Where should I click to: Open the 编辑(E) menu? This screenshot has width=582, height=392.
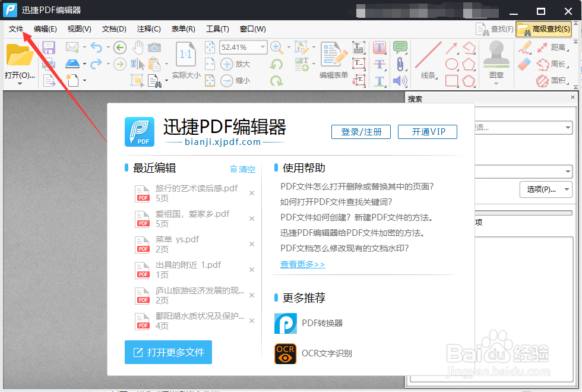pos(45,29)
